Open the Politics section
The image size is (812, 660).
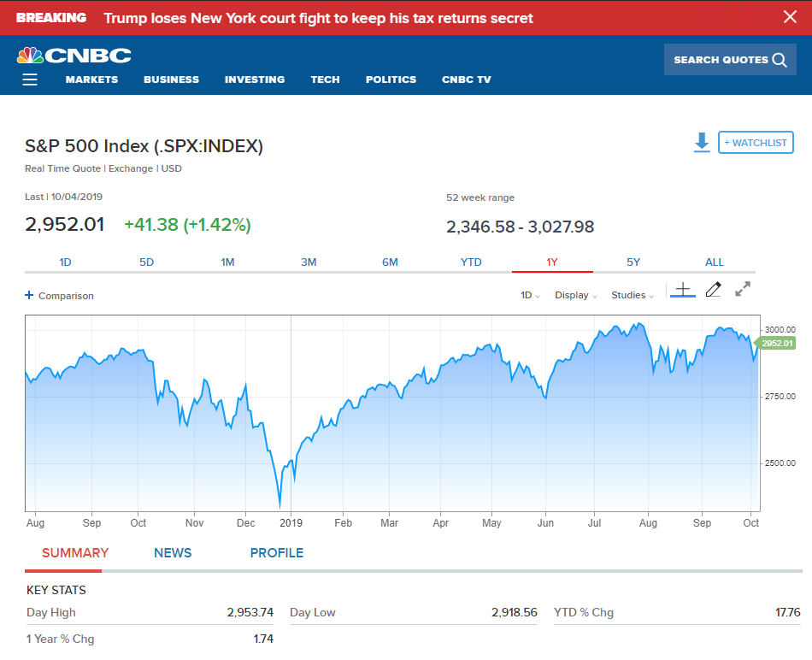pos(391,80)
